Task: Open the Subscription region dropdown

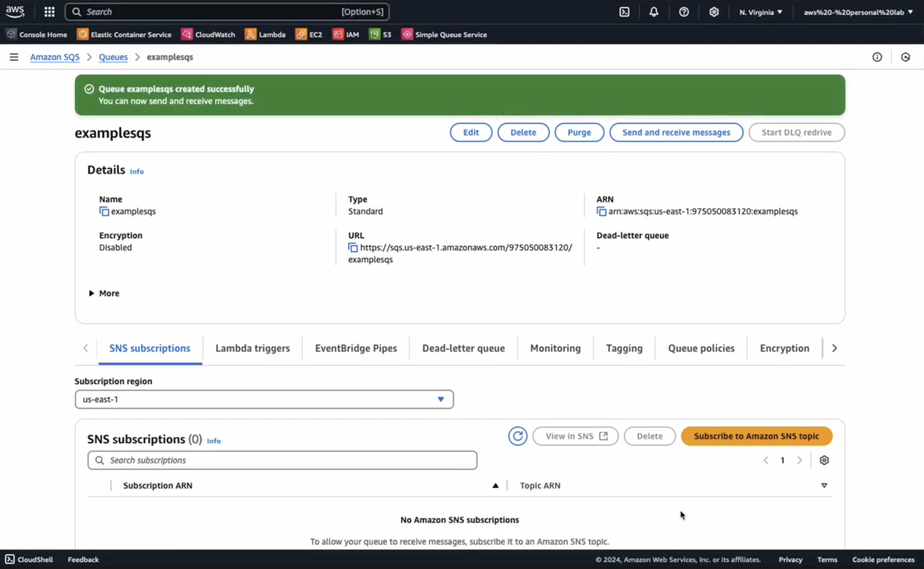Action: 264,399
